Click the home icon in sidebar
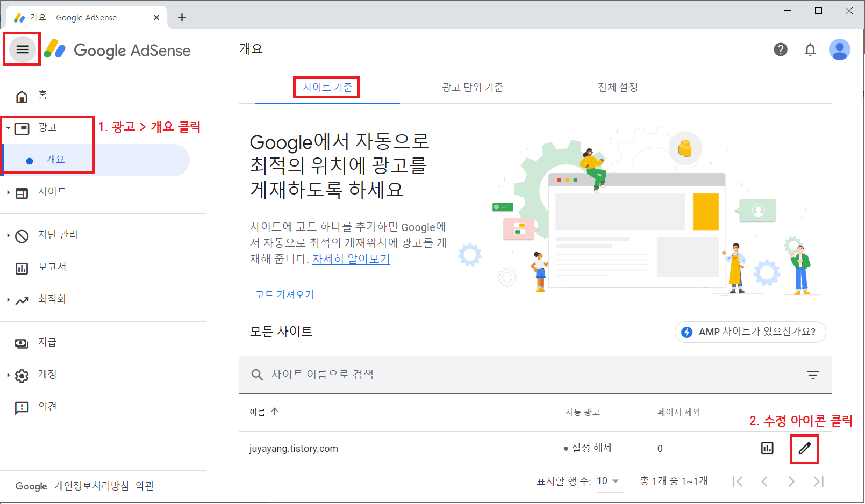Screen dimensions: 865x504 (x=22, y=96)
